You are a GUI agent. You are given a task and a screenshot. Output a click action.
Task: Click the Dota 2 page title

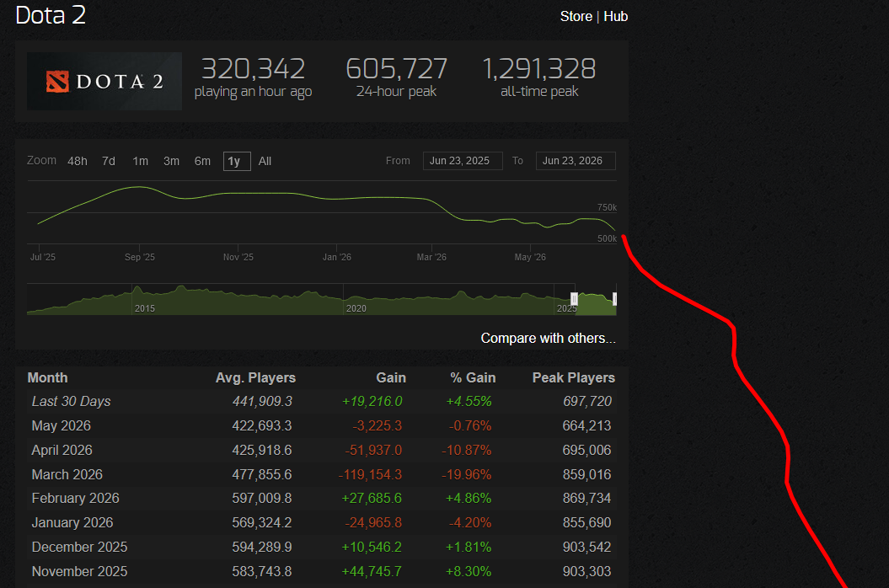(51, 15)
